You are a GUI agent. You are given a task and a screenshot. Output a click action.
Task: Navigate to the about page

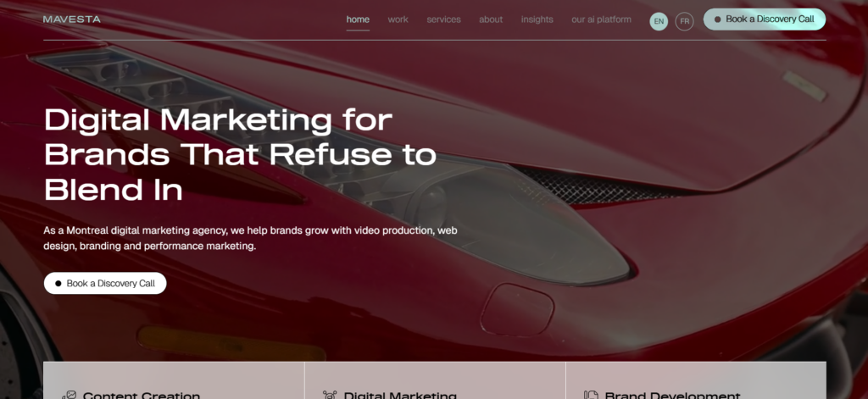491,19
